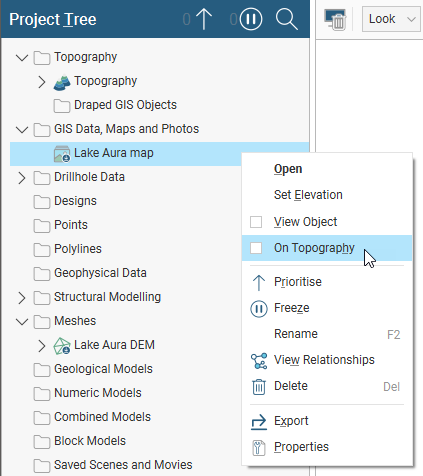Viewport: 423px width, 476px height.
Task: Click the Lake Aura map image icon
Action: pos(62,154)
